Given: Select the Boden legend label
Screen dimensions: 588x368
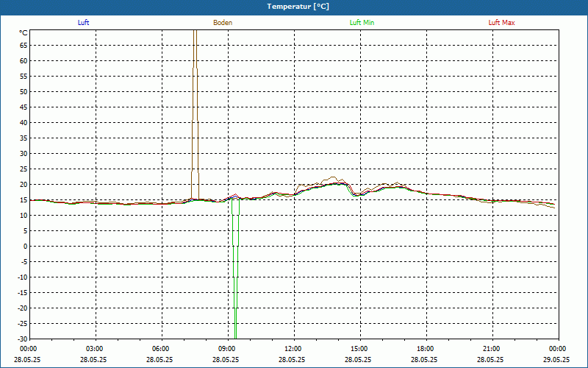Looking at the screenshot, I should (223, 23).
